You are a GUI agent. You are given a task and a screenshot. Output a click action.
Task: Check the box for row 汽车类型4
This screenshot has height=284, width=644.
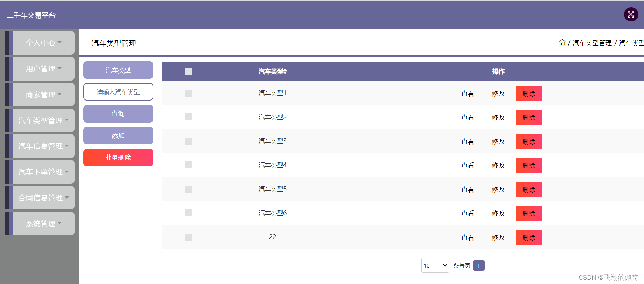point(189,165)
